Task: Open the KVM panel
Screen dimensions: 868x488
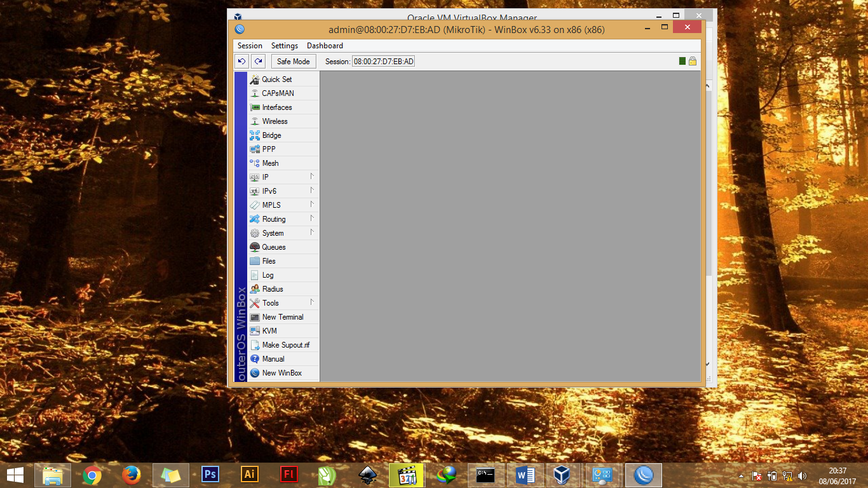Action: [x=283, y=331]
